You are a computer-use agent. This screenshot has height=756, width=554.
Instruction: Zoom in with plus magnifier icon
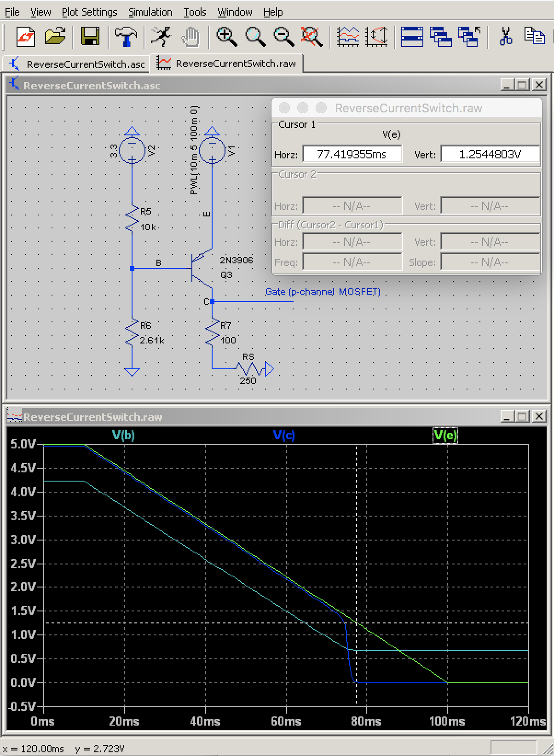click(x=227, y=36)
